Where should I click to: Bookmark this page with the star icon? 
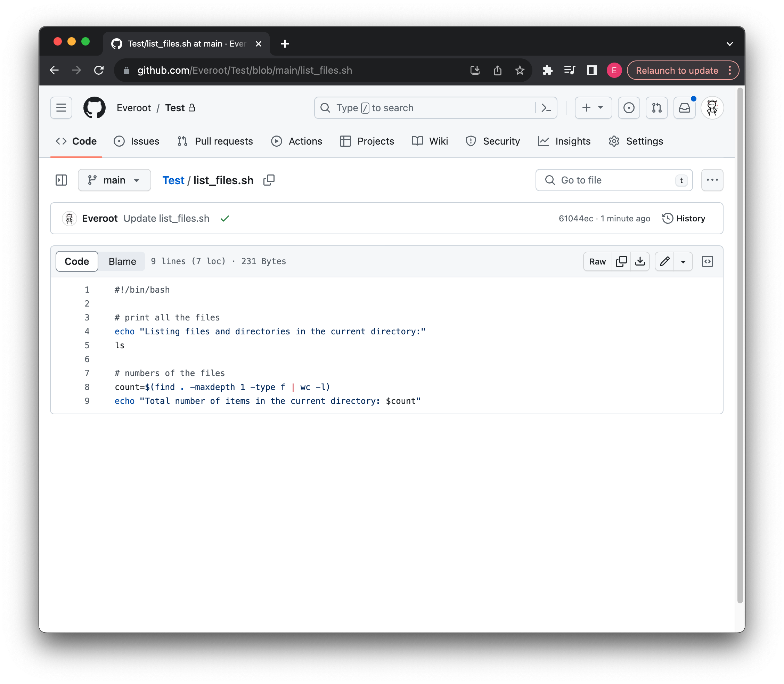(520, 71)
